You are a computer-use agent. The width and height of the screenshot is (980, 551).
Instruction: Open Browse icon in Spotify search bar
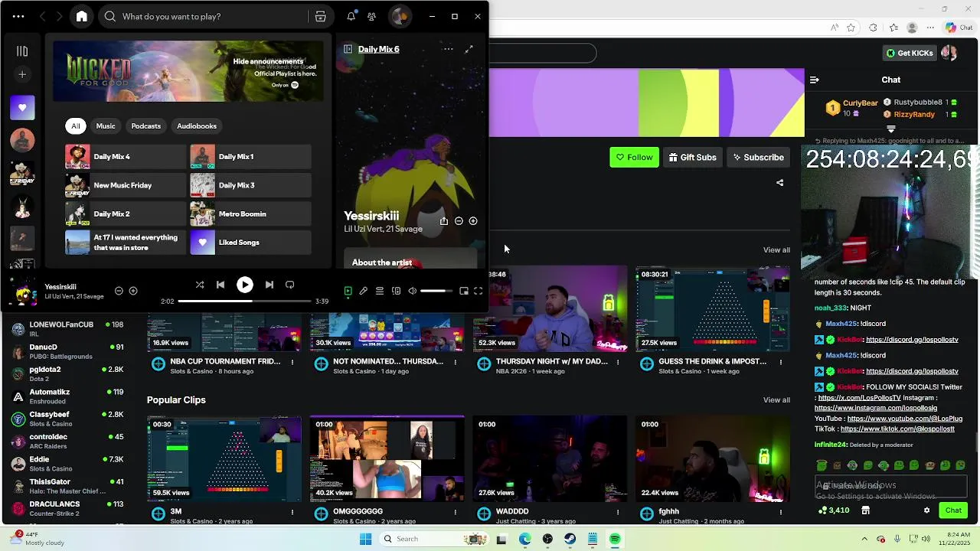[x=321, y=16]
